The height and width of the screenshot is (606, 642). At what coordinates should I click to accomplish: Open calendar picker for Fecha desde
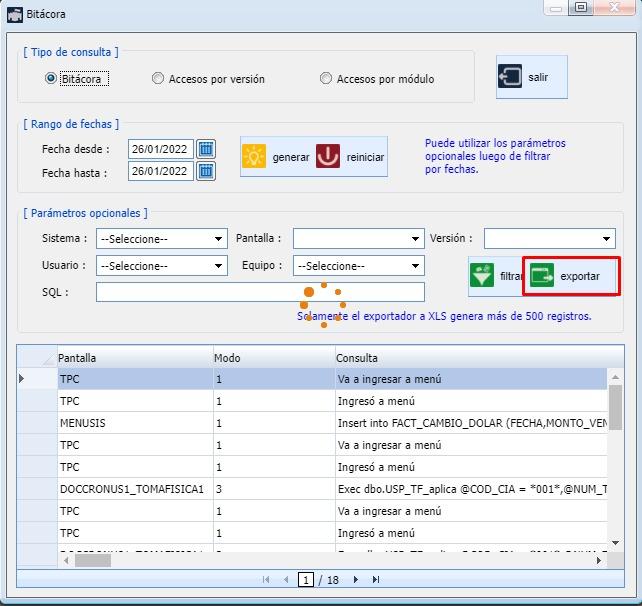pos(206,149)
